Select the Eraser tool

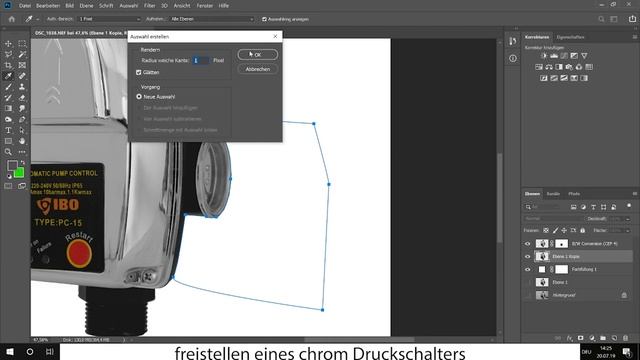22,98
